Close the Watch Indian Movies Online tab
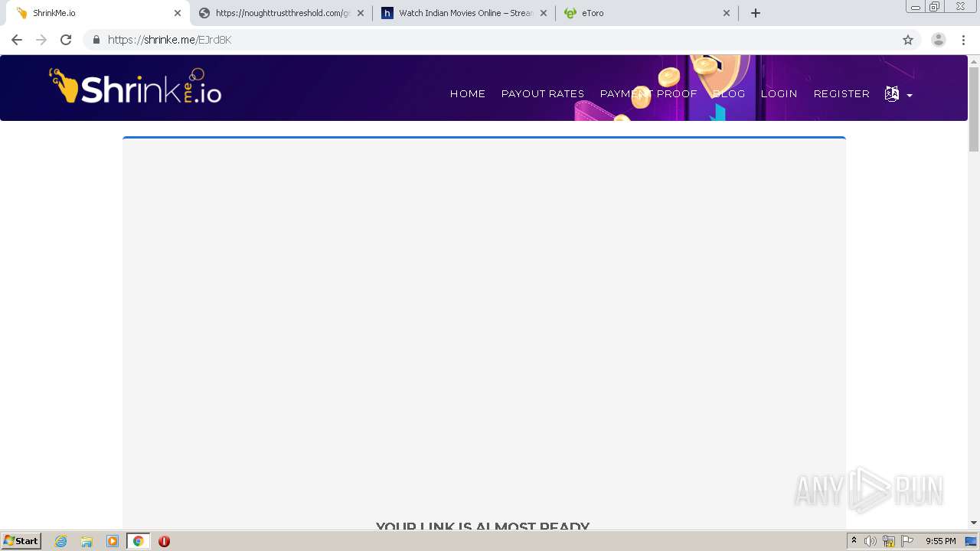This screenshot has height=551, width=980. pos(544,13)
